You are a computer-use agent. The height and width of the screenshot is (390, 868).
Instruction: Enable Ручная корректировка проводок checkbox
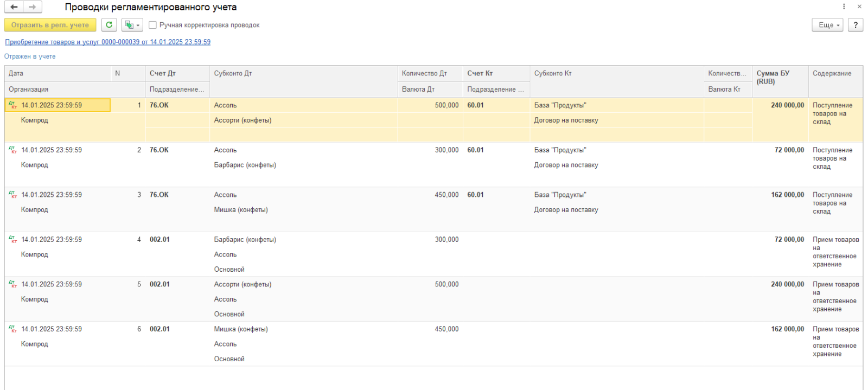tap(153, 25)
